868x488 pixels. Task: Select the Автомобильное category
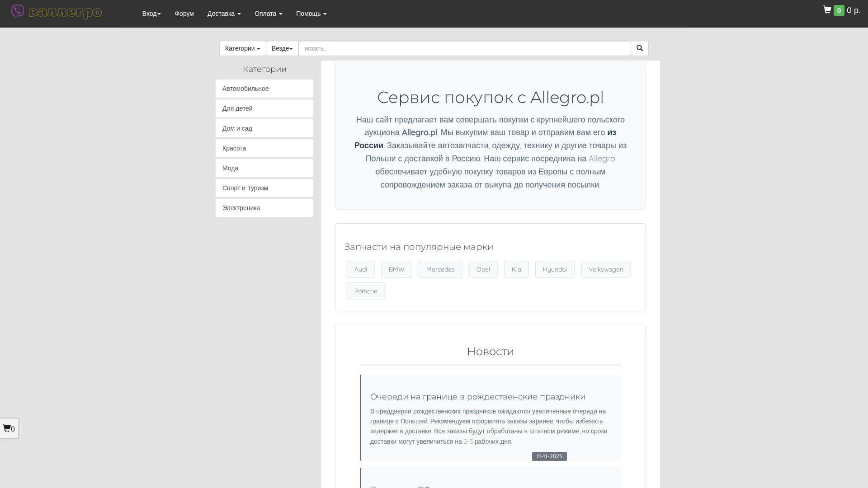tap(264, 88)
